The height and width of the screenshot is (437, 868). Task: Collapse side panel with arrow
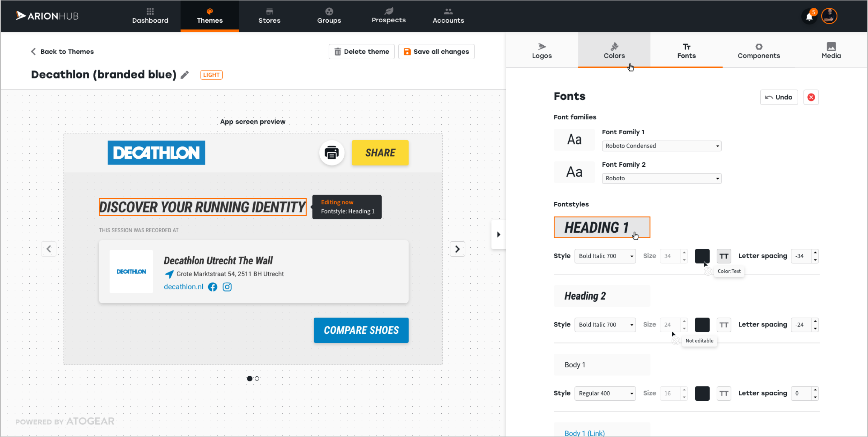[x=499, y=234]
